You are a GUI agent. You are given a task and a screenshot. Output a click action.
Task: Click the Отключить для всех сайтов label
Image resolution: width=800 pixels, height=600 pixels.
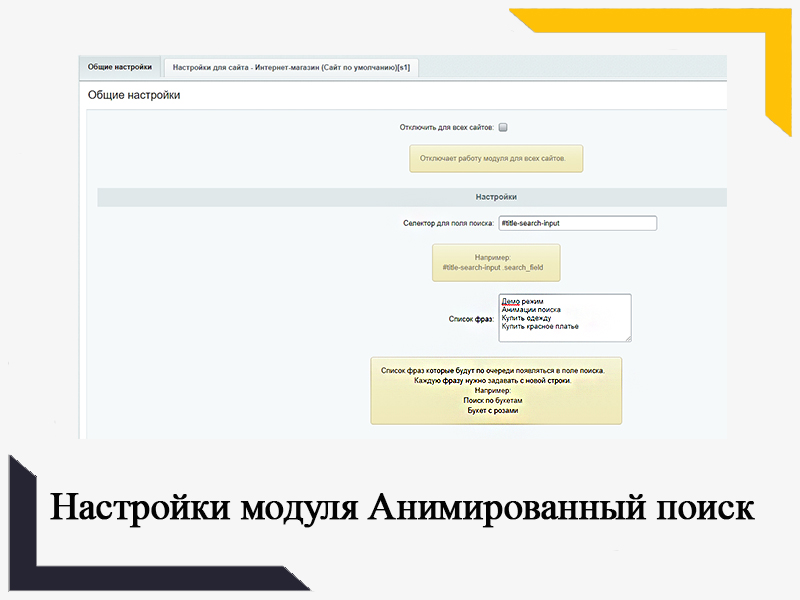446,128
